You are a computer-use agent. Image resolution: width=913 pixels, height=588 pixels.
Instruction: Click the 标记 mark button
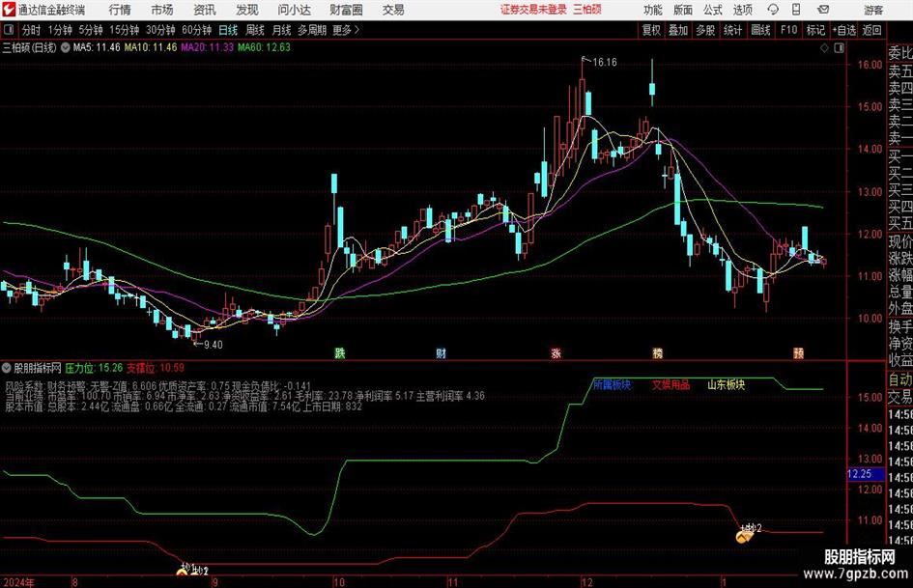pos(815,30)
